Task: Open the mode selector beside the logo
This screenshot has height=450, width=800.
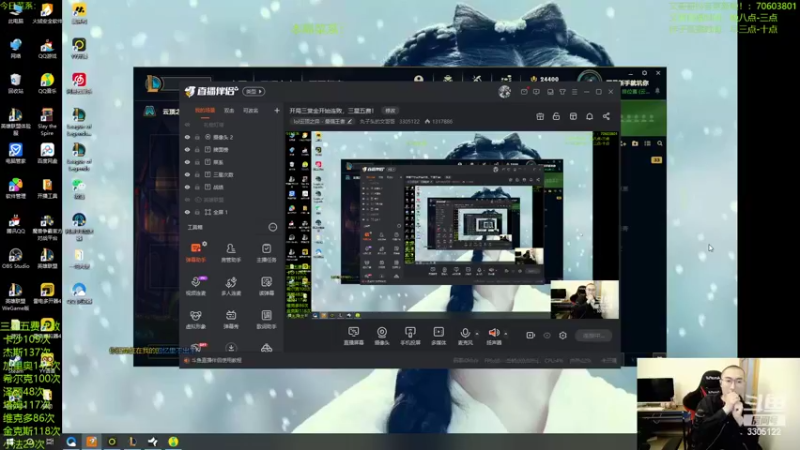Action: click(254, 92)
